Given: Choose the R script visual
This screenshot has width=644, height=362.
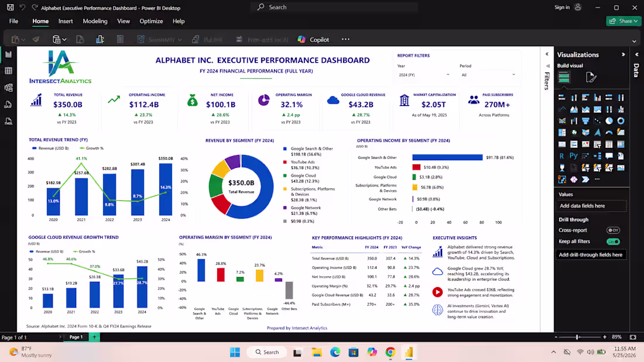Looking at the screenshot, I should pos(562,156).
